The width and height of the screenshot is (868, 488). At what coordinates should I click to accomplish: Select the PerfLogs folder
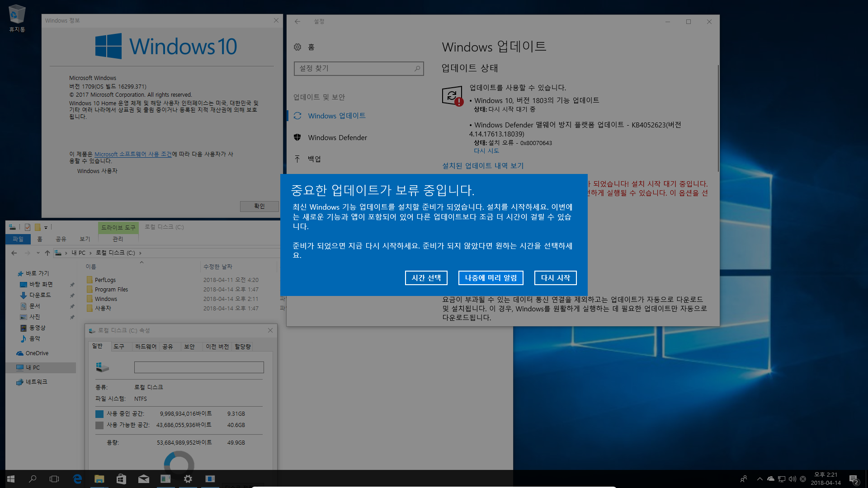click(105, 280)
